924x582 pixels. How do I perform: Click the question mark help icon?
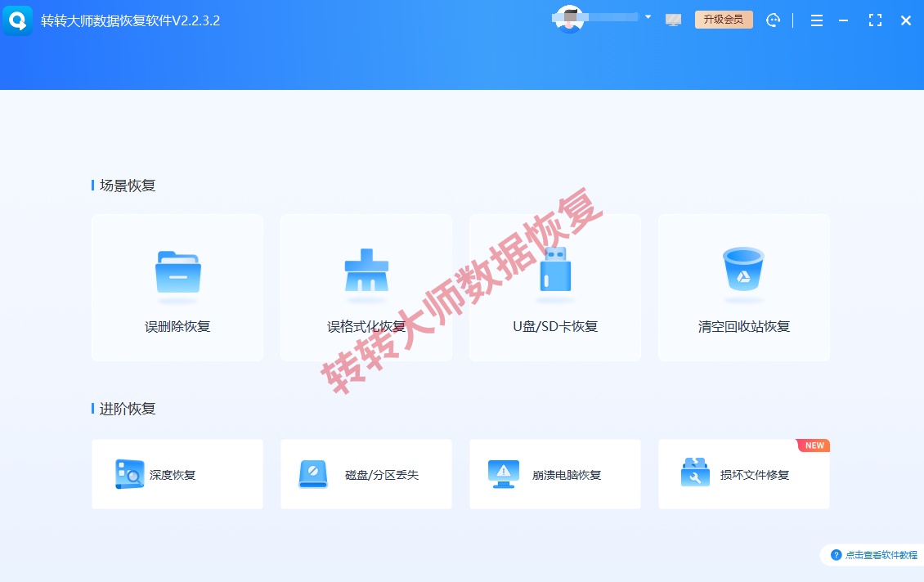(836, 555)
